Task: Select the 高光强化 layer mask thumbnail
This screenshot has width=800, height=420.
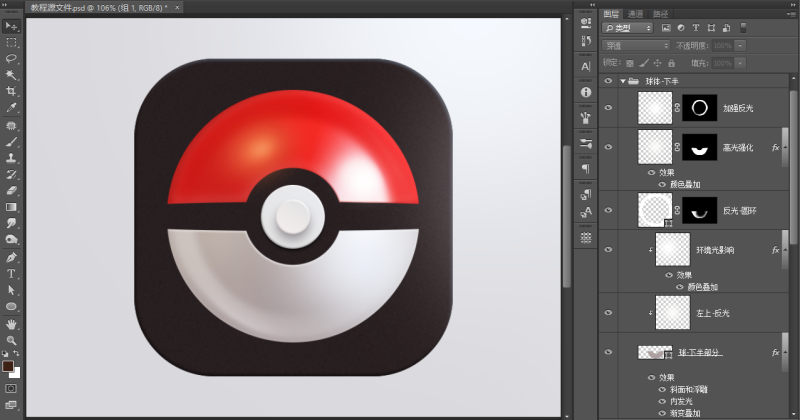Action: click(x=700, y=147)
